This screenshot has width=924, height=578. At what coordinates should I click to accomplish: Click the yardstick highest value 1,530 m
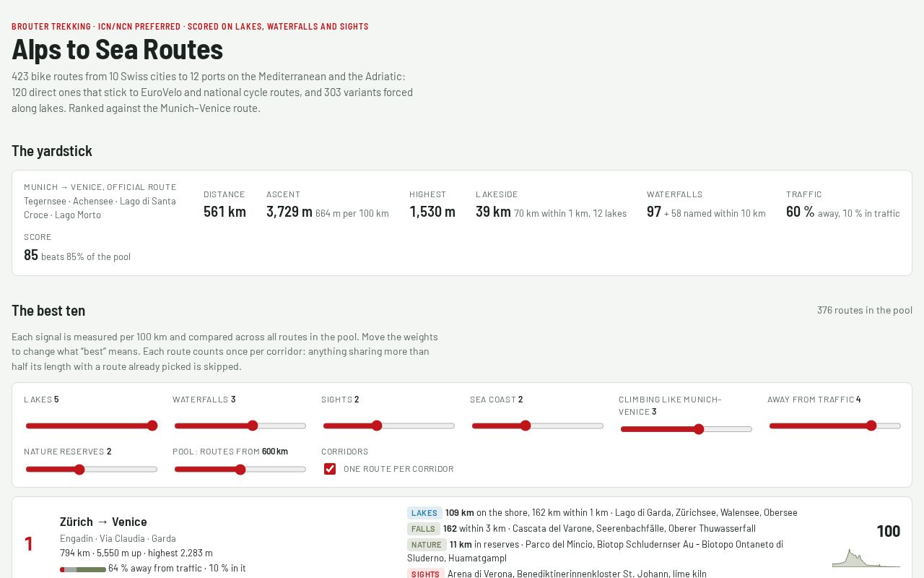pos(432,212)
